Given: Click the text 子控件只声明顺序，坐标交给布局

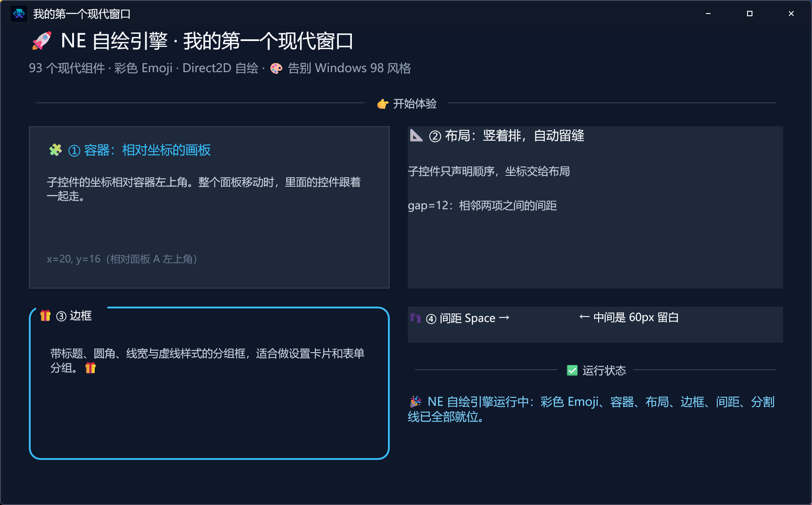Looking at the screenshot, I should click(489, 171).
